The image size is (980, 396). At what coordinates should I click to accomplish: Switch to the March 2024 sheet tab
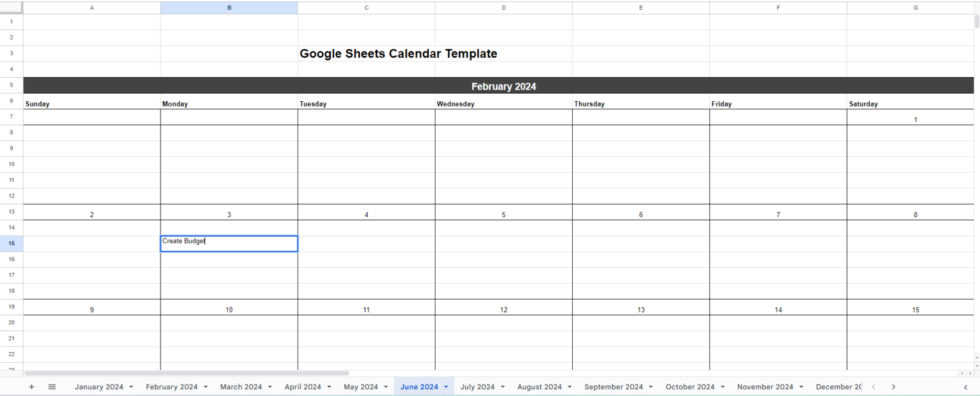point(241,387)
